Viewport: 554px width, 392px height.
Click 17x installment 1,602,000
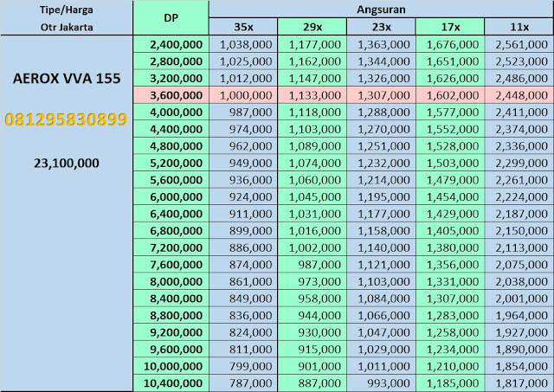[x=450, y=95]
